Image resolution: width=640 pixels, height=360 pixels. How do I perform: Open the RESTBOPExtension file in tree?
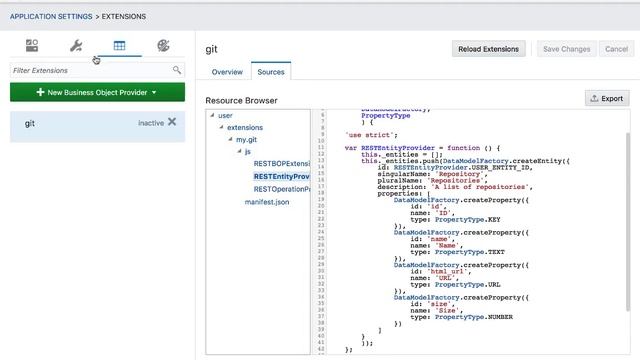click(x=282, y=164)
